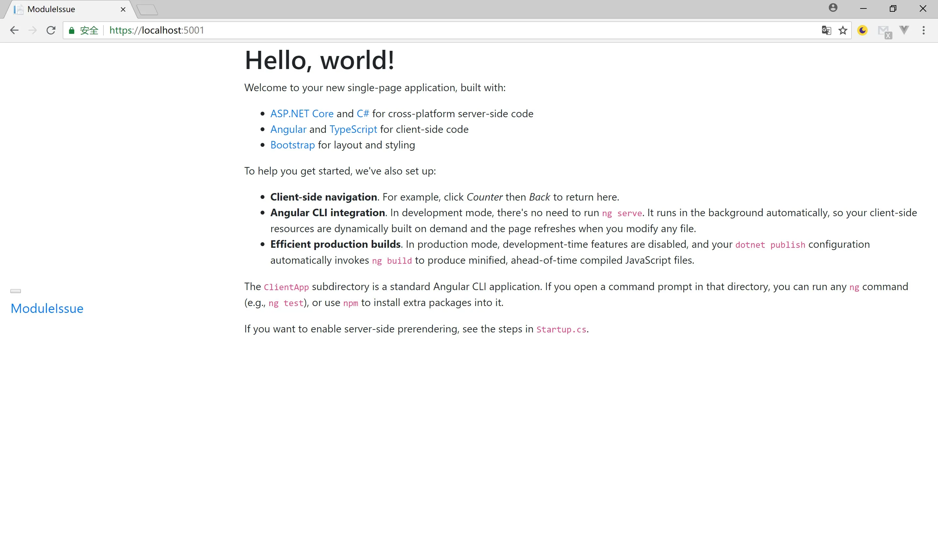The height and width of the screenshot is (560, 938).
Task: Bookmark this page with the star
Action: point(843,30)
